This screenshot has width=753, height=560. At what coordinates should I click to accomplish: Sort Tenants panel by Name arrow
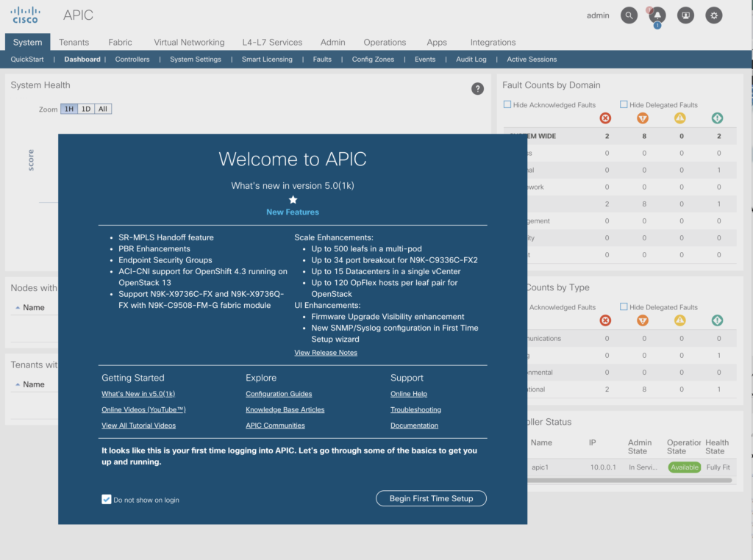[x=18, y=384]
